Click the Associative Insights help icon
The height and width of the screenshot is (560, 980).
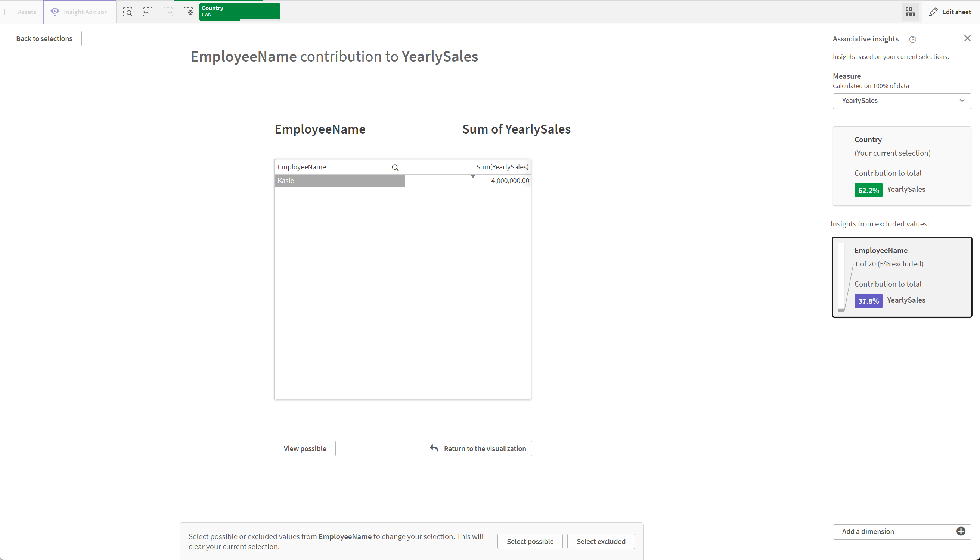[x=912, y=38]
